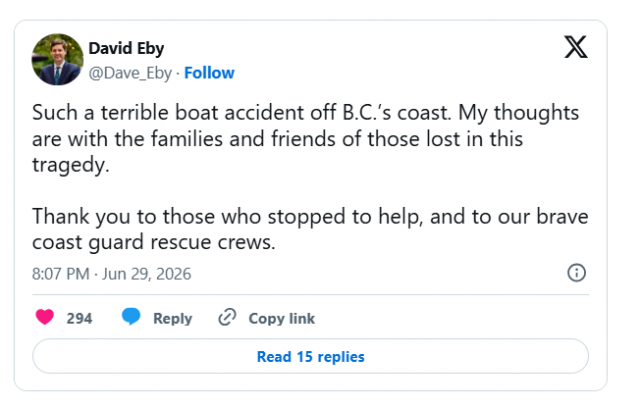The image size is (640, 407).
Task: Click the Copy link text
Action: pyautogui.click(x=282, y=318)
